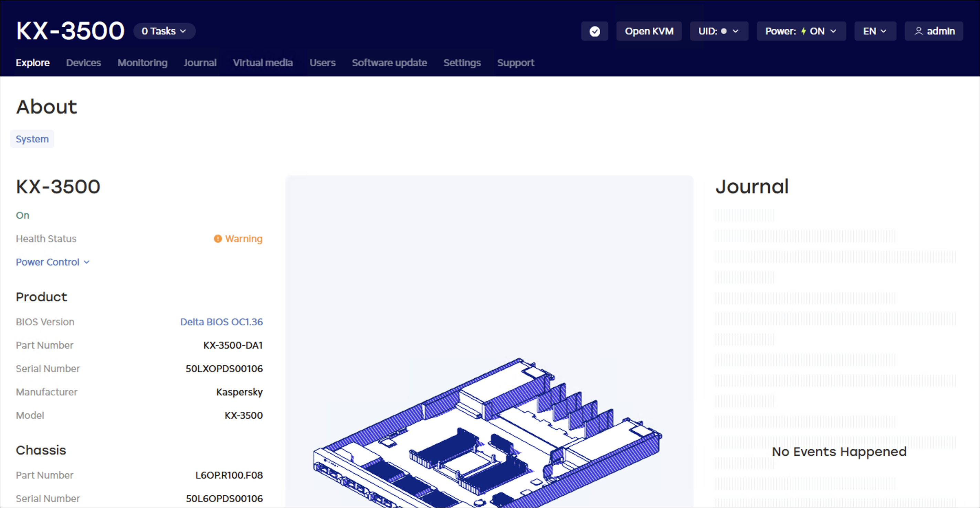The image size is (980, 508).
Task: Expand the UID dropdown menu
Action: click(719, 31)
